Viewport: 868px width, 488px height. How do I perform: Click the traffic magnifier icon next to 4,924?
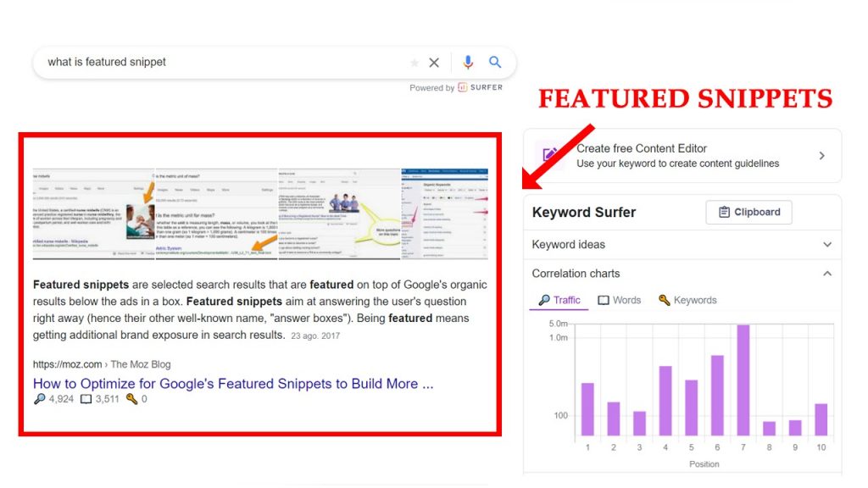tap(39, 399)
